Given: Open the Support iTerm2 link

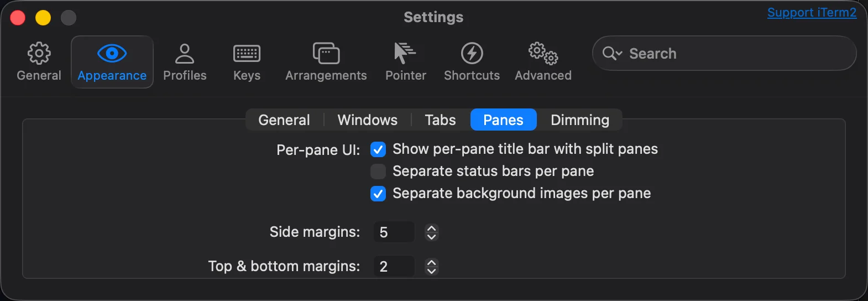Looking at the screenshot, I should (x=812, y=13).
